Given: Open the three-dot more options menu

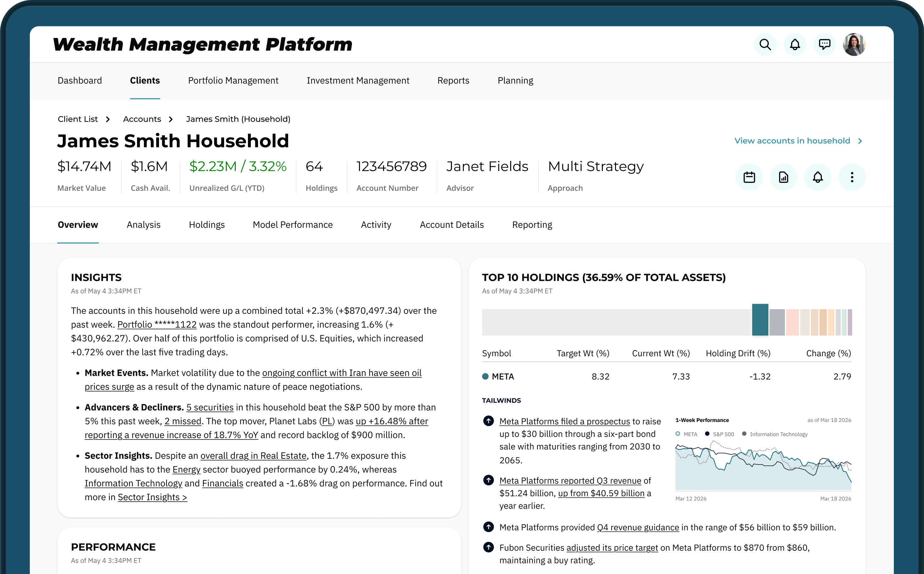Looking at the screenshot, I should point(852,177).
